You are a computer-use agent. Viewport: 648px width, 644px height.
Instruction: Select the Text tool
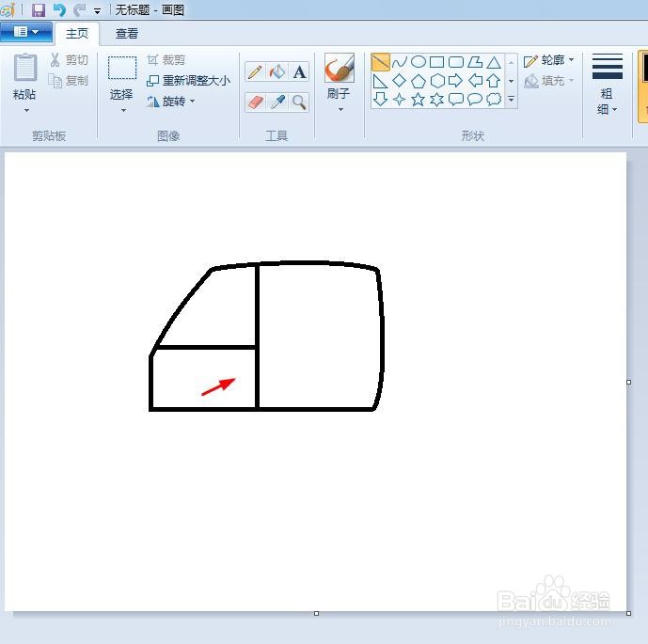pyautogui.click(x=299, y=71)
